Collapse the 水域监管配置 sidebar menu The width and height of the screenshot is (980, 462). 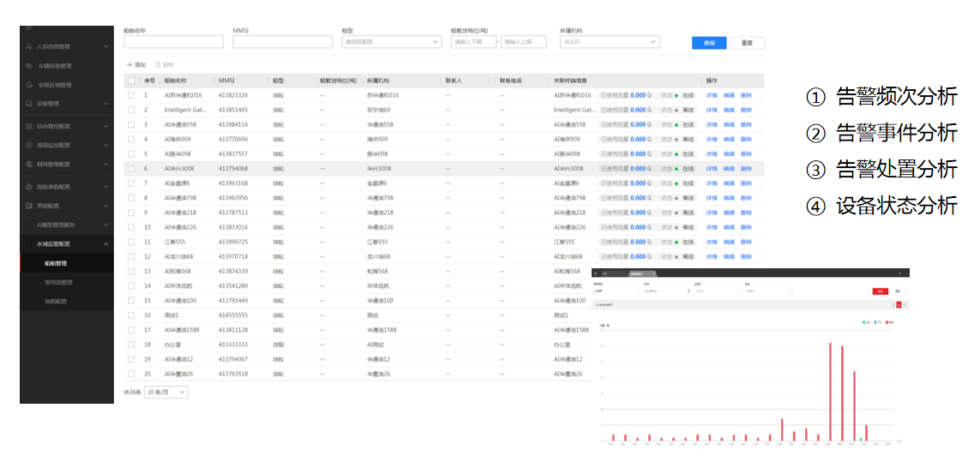click(105, 244)
